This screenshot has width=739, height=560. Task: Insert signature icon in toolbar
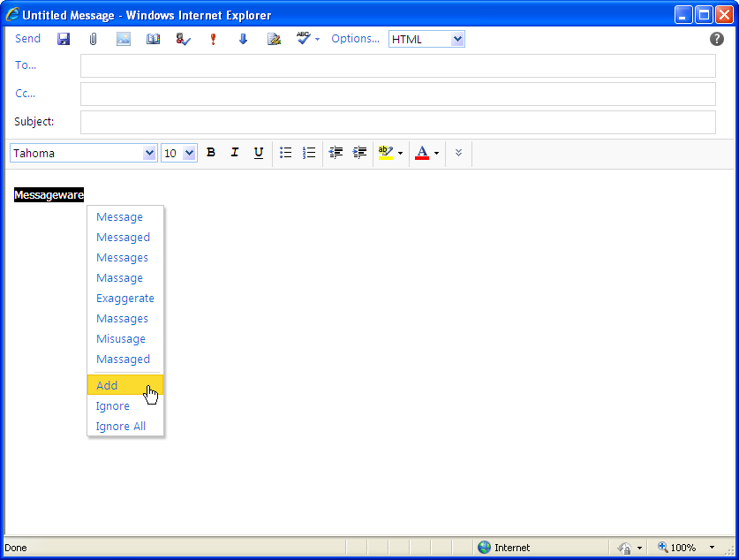274,39
